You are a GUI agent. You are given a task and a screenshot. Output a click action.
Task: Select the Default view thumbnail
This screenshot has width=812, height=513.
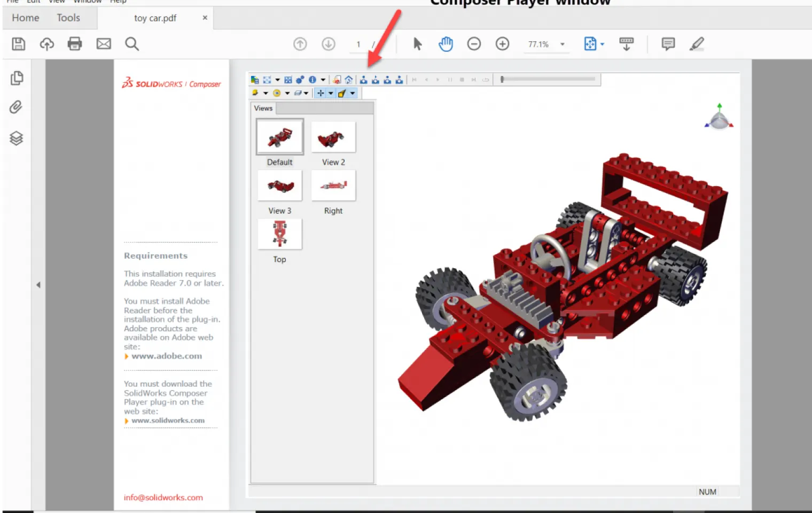280,136
